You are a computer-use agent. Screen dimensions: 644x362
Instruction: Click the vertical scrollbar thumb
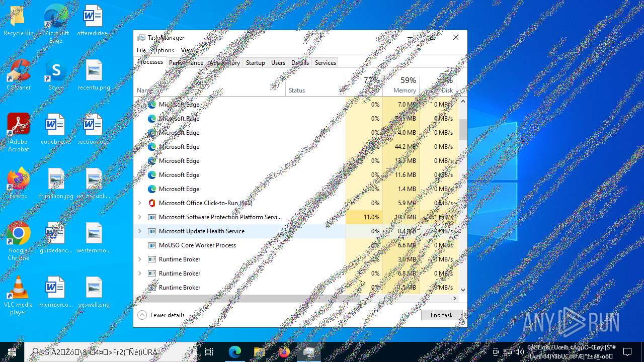(463, 129)
